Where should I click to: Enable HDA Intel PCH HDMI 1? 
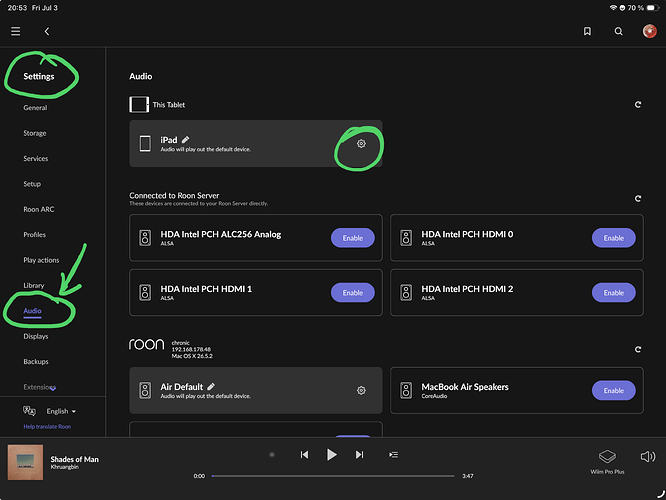click(x=353, y=293)
